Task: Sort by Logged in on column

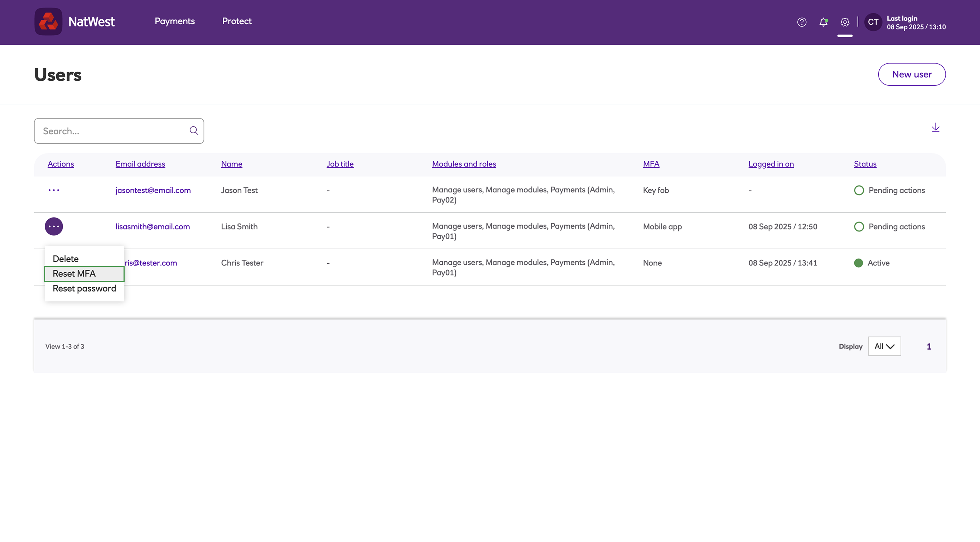Action: coord(771,164)
